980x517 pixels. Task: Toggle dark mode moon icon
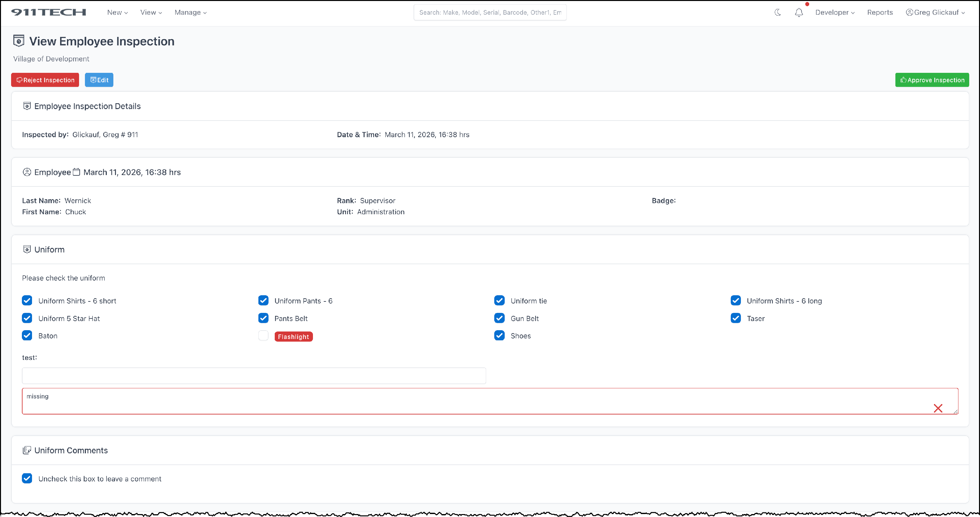coord(777,12)
